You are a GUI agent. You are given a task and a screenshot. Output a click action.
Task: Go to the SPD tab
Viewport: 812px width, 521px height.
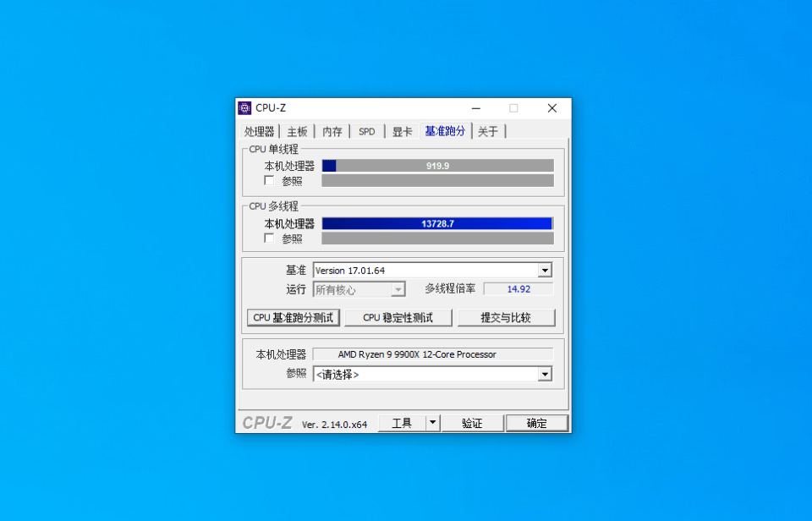pyautogui.click(x=366, y=132)
